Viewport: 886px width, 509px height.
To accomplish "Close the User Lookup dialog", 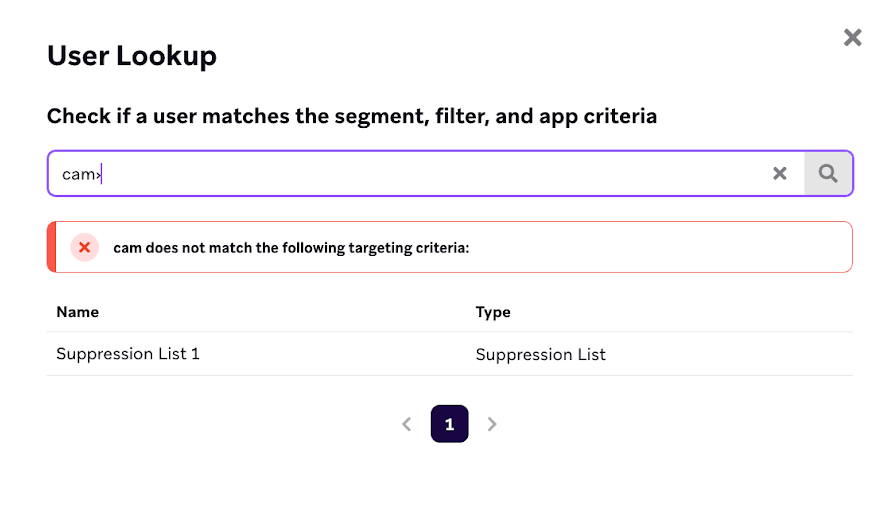I will click(852, 38).
